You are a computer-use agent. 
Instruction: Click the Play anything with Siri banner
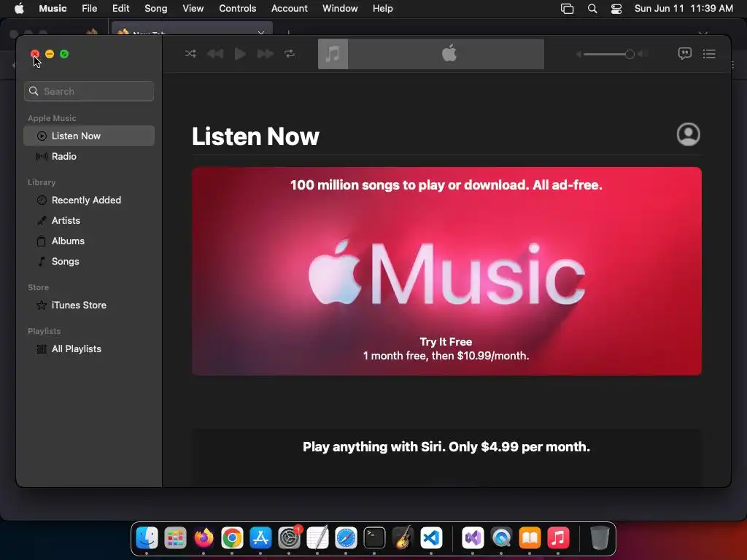pyautogui.click(x=446, y=457)
